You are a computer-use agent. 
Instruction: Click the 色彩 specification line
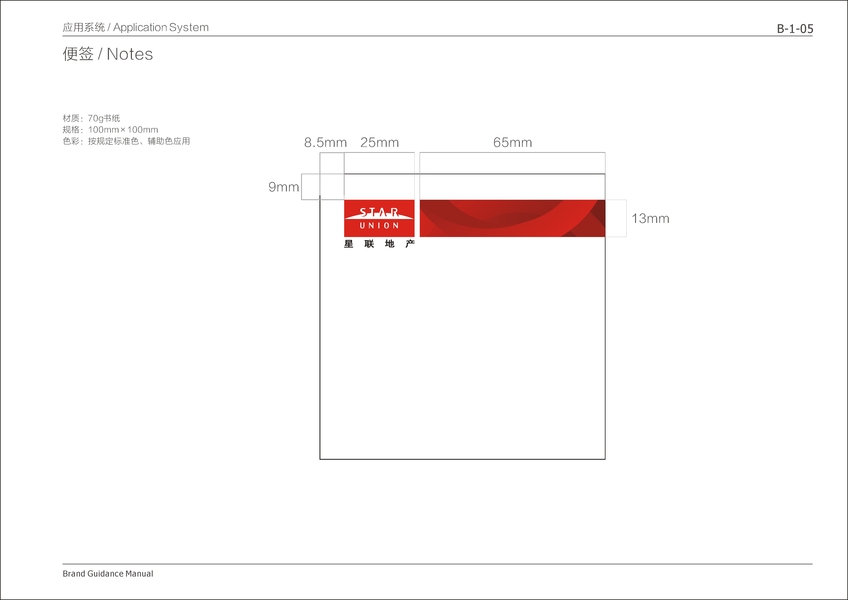[126, 141]
